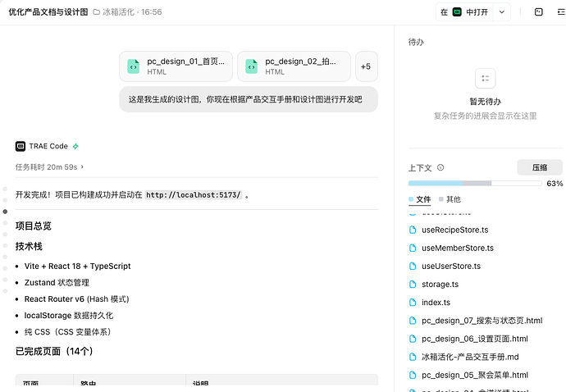Open the pc_design_01_首页 HTML attachment
Image resolution: width=566 pixels, height=392 pixels.
pos(176,66)
